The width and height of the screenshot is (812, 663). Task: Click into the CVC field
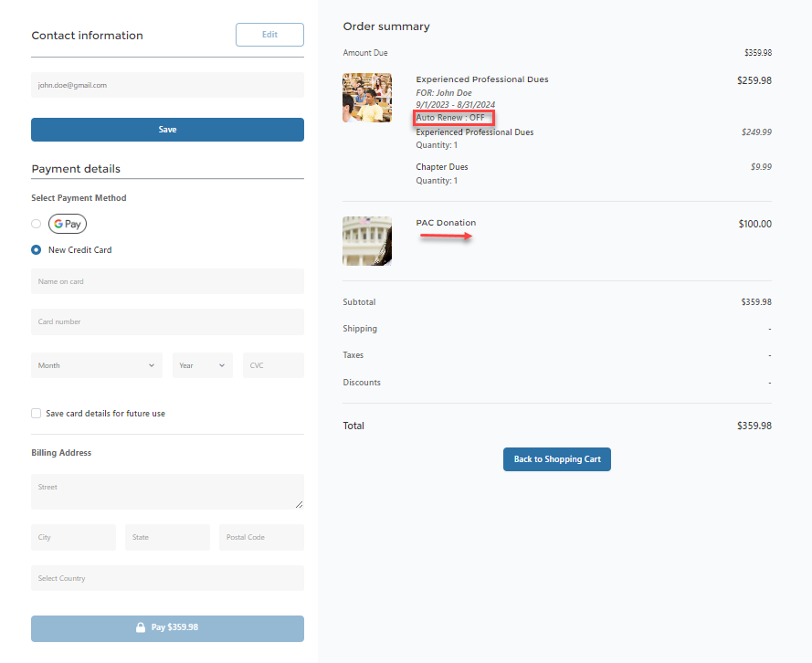273,365
